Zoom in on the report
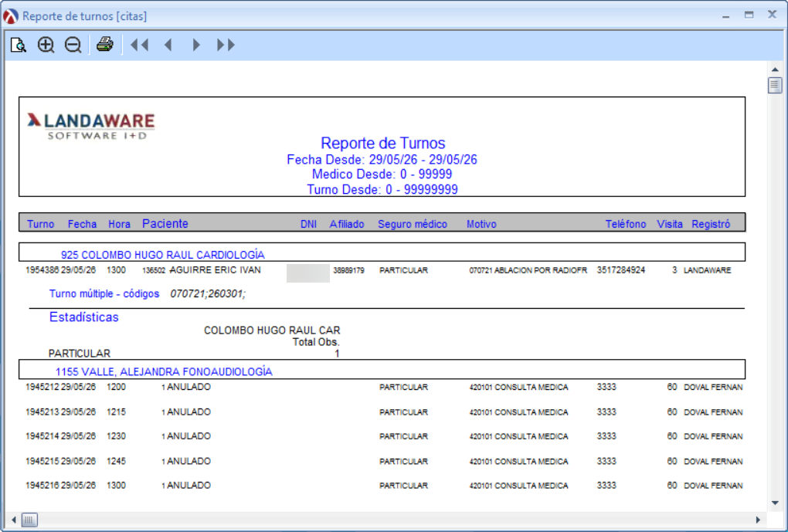This screenshot has width=788, height=532. click(46, 46)
